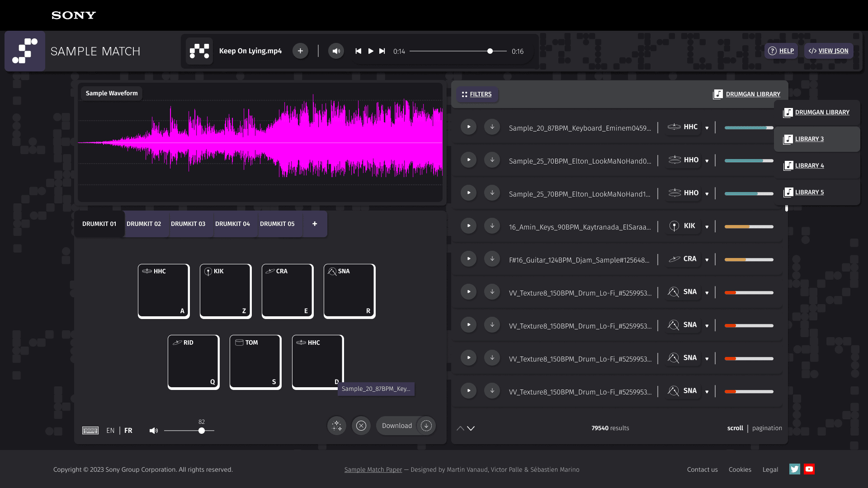Open CRA type dropdown for Guitar sample
The width and height of the screenshot is (868, 488).
[707, 260]
